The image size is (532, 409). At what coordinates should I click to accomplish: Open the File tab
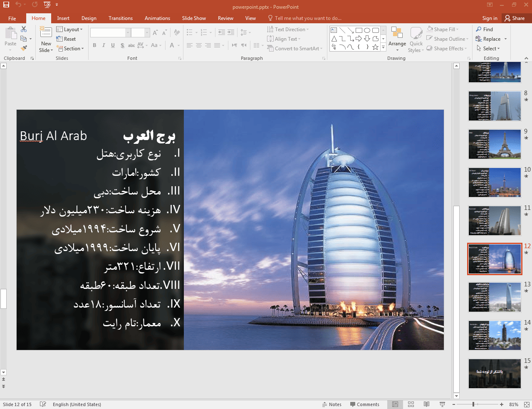(12, 18)
